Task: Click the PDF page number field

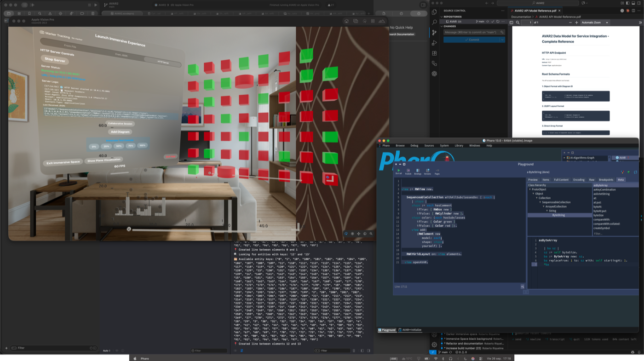Action: tap(527, 23)
